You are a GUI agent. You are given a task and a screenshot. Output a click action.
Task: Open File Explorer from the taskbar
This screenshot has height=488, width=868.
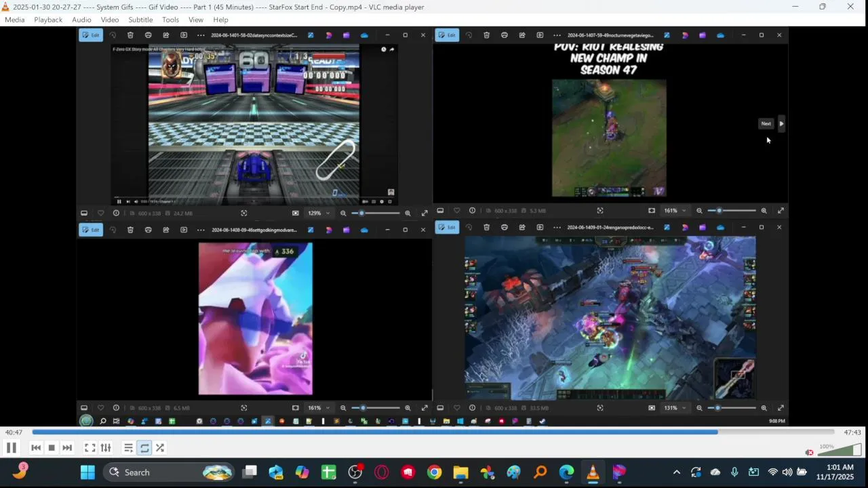460,472
